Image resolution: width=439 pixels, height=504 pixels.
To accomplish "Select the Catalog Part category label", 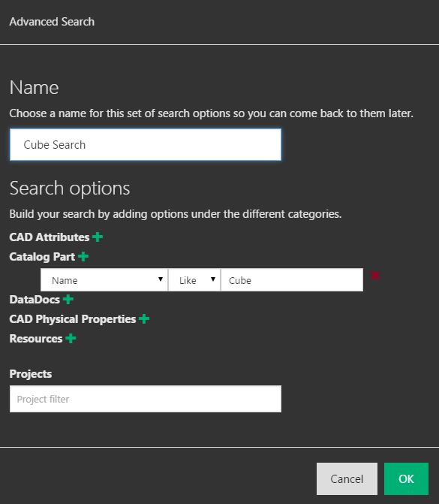I will click(42, 257).
